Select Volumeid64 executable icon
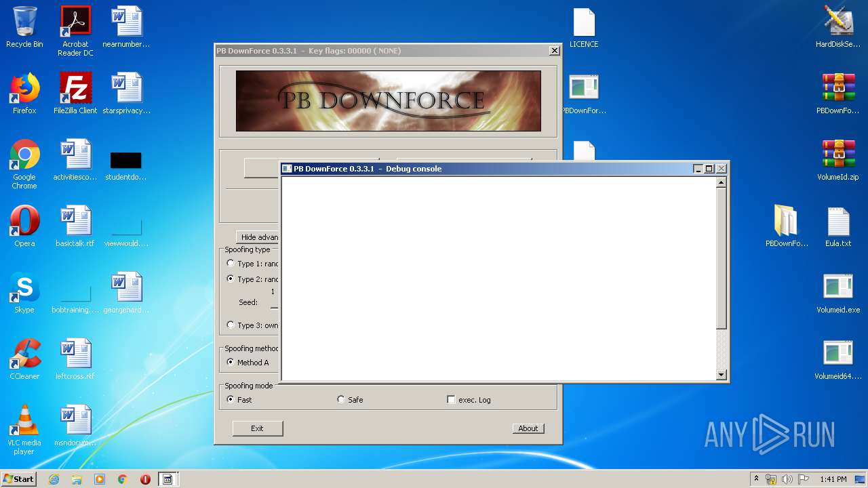This screenshot has width=868, height=488. coord(838,360)
